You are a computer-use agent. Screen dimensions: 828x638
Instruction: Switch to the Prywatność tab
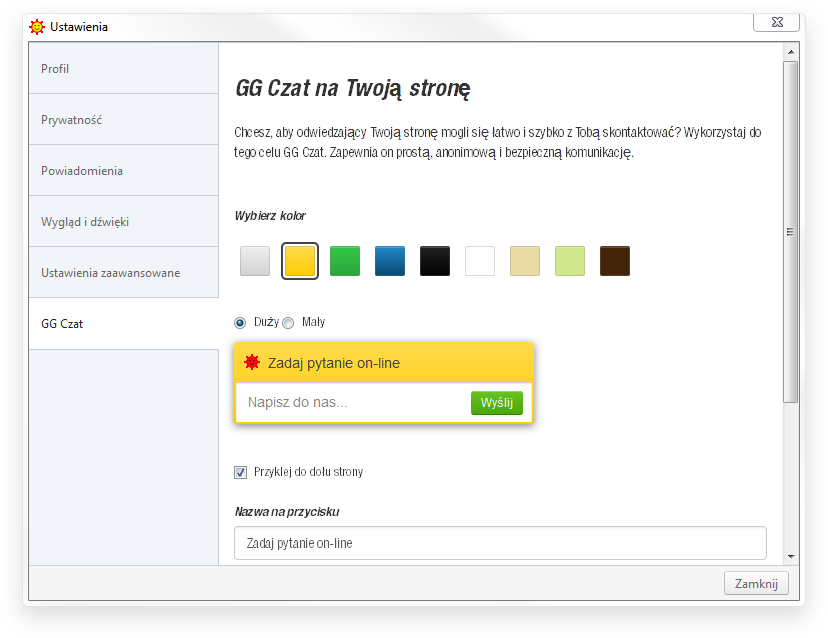[x=123, y=120]
